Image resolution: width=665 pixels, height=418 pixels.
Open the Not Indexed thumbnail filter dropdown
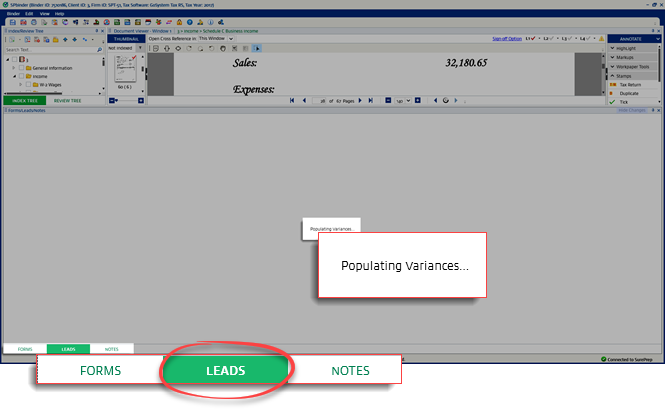point(140,48)
